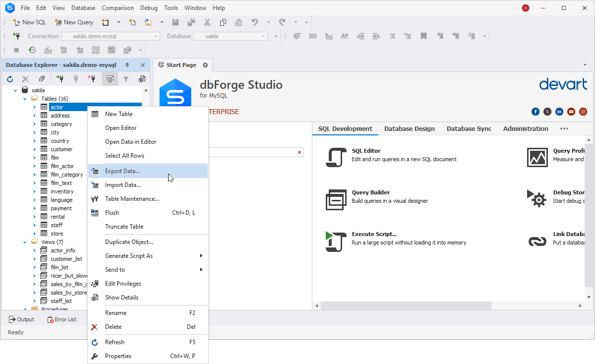Click the Execute Script icon on Start Page
The height and width of the screenshot is (364, 595).
(x=335, y=241)
